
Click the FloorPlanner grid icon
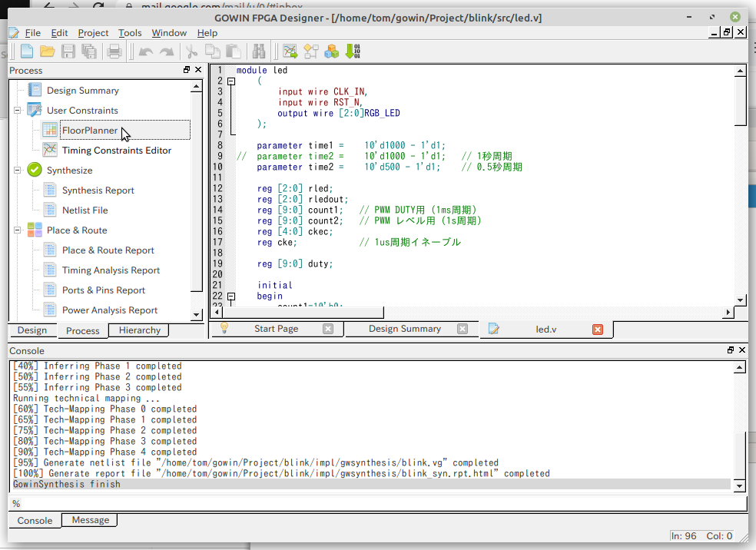(50, 130)
